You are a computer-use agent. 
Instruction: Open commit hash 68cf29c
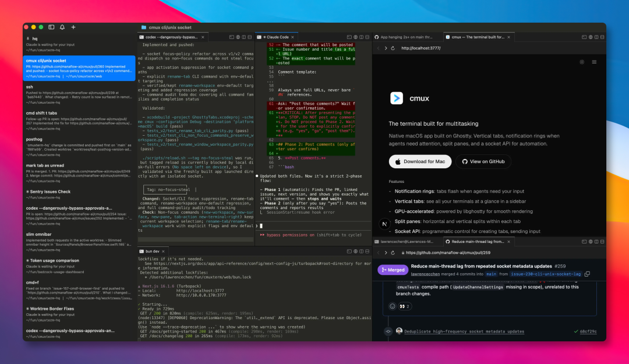588,331
